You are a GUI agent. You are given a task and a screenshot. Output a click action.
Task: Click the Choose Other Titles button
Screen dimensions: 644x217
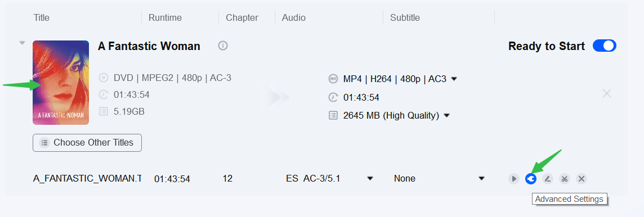[87, 143]
